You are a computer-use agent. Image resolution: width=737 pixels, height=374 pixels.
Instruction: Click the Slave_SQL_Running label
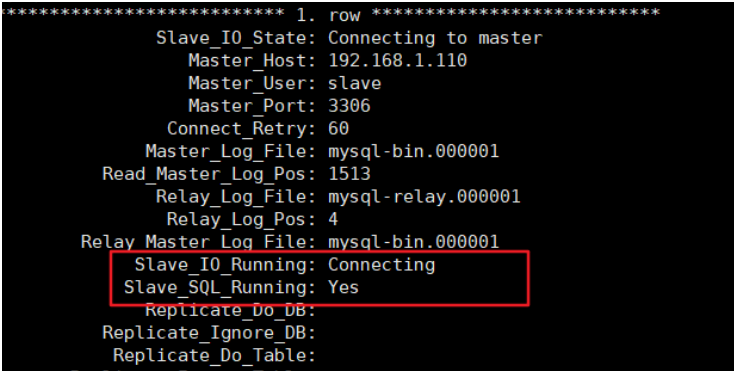coord(220,288)
